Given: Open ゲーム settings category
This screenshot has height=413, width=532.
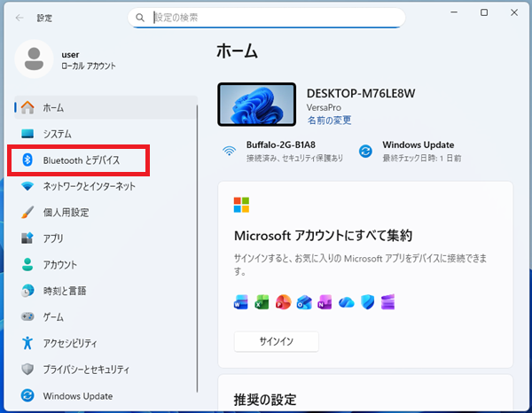Looking at the screenshot, I should point(106,316).
